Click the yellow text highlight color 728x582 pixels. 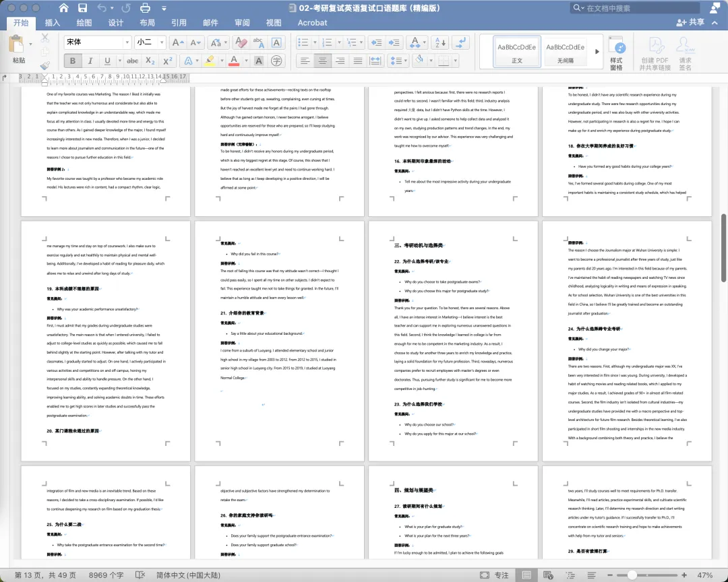[210, 61]
